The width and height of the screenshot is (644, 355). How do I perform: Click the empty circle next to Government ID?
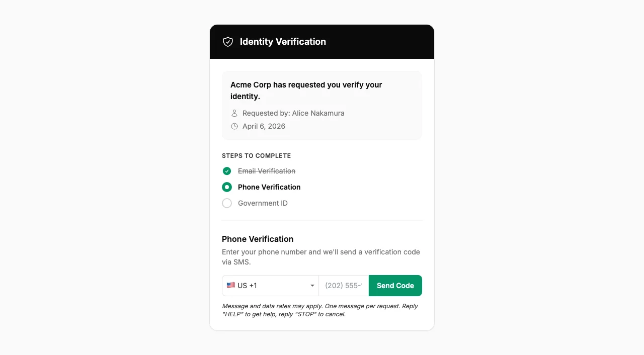226,203
